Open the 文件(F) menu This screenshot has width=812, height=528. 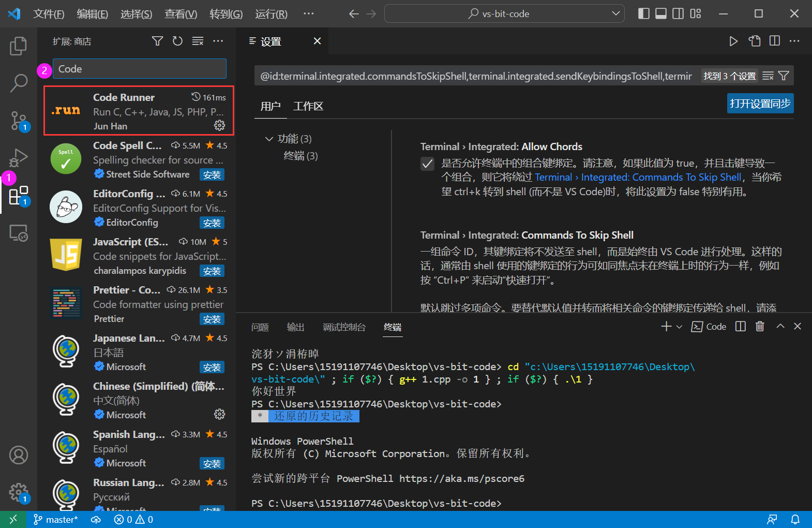tap(49, 14)
